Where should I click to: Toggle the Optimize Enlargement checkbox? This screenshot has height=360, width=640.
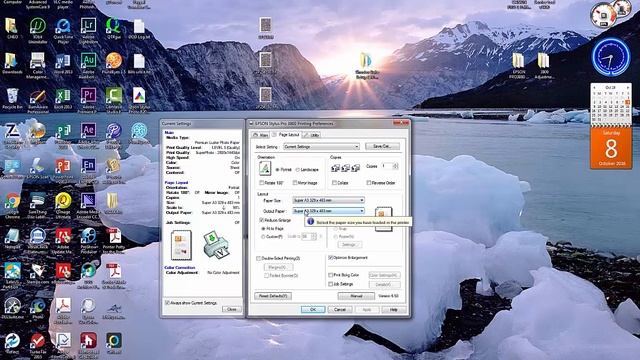click(x=331, y=258)
